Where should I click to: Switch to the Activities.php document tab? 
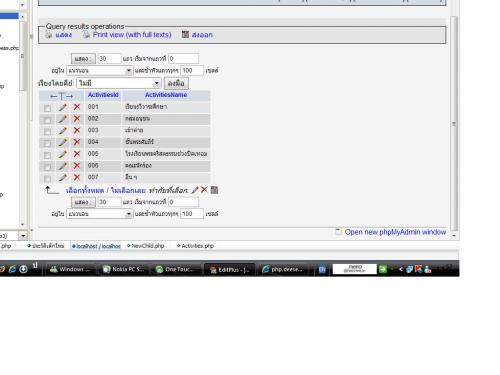[x=195, y=246]
